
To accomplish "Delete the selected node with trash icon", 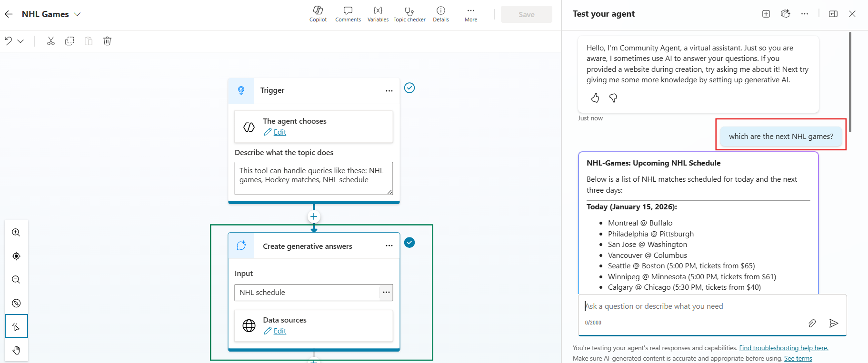I will pos(107,41).
